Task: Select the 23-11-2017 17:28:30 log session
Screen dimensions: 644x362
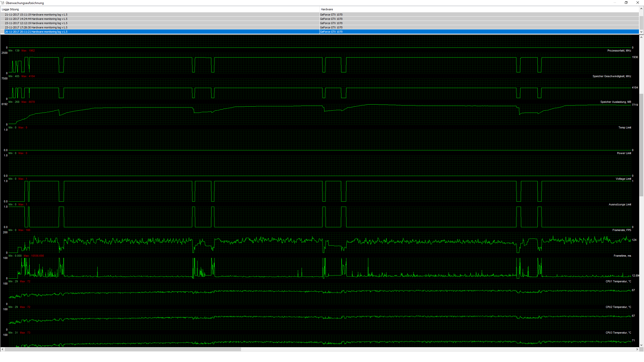Action: tap(36, 27)
